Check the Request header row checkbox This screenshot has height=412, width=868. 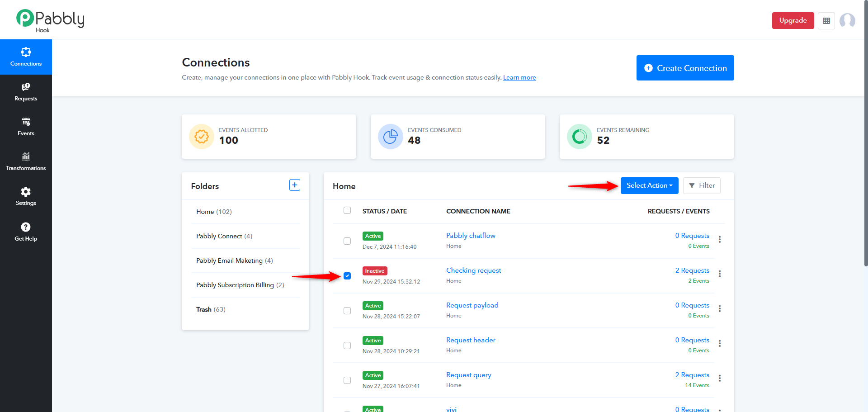[x=347, y=346]
